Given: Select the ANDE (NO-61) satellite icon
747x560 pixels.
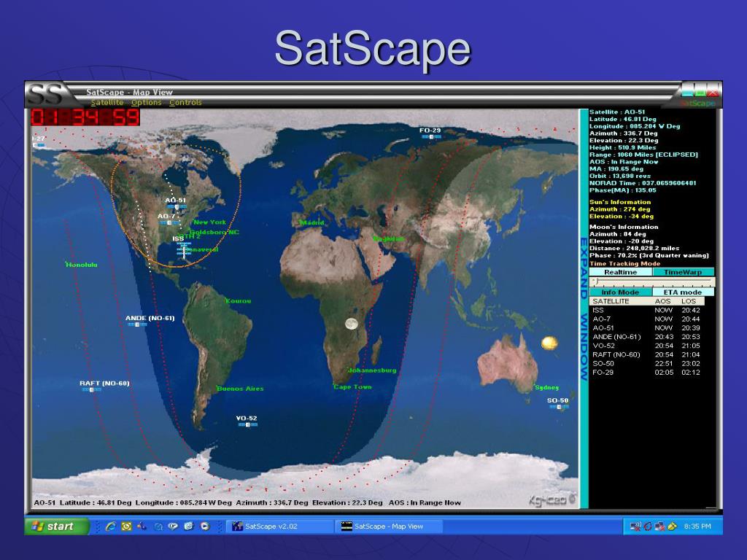Looking at the screenshot, I should (x=137, y=324).
